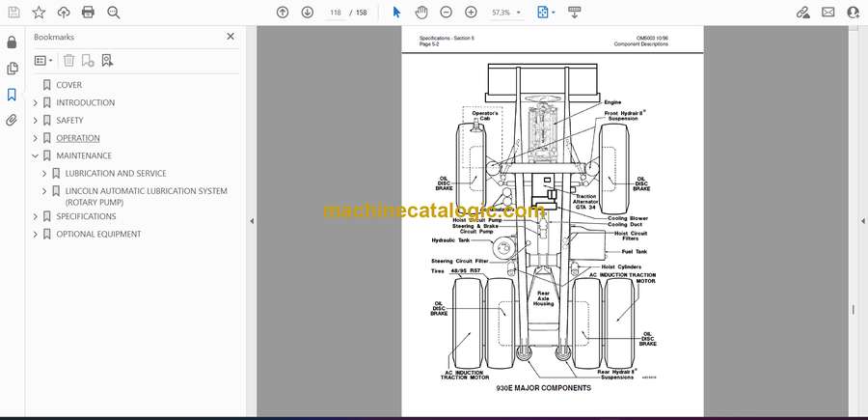This screenshot has height=420, width=868.
Task: Open the bookmark options list dropdown
Action: [43, 61]
